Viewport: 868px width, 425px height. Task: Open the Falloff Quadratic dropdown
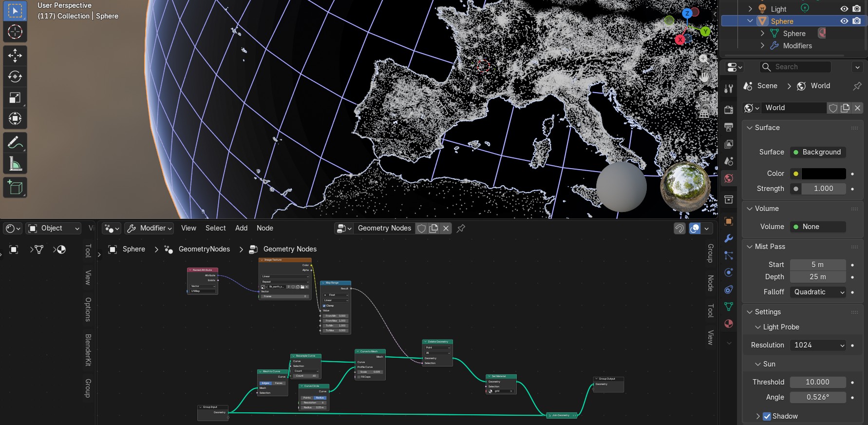click(x=818, y=292)
